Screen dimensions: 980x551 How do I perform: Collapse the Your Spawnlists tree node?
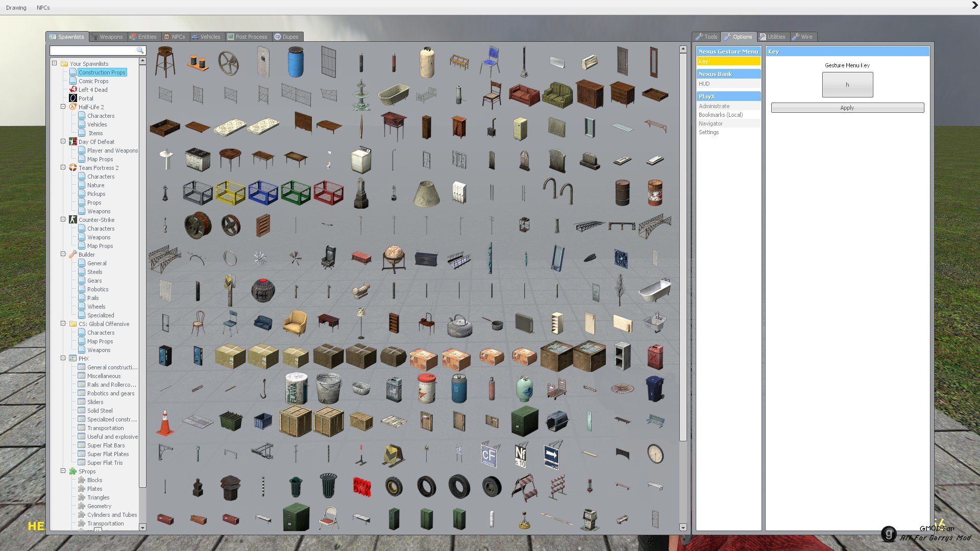point(55,63)
